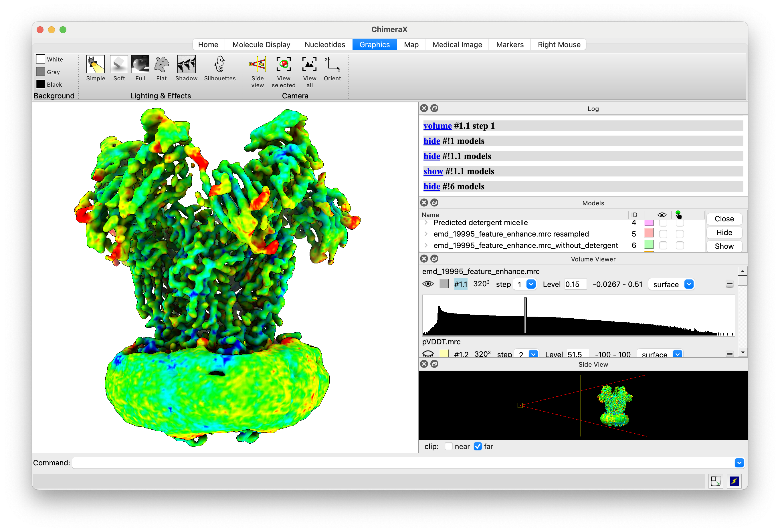Click the selection hand column header in Models
The width and height of the screenshot is (780, 532).
tap(678, 215)
